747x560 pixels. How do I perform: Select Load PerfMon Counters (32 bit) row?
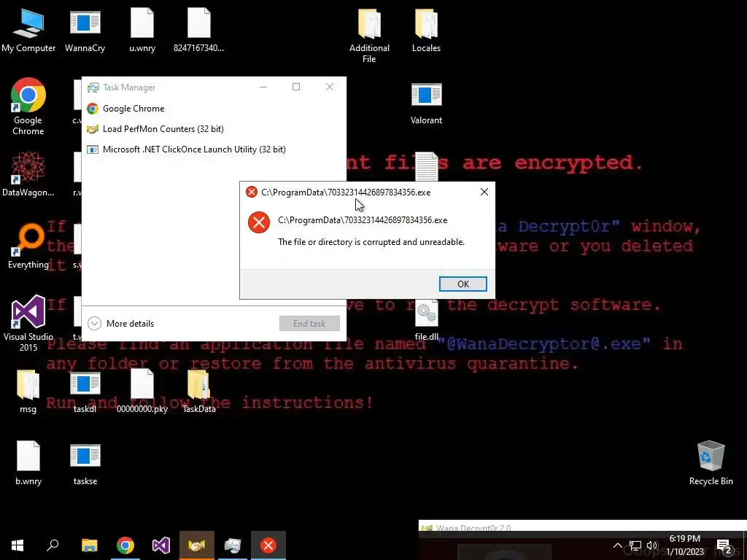click(214, 129)
